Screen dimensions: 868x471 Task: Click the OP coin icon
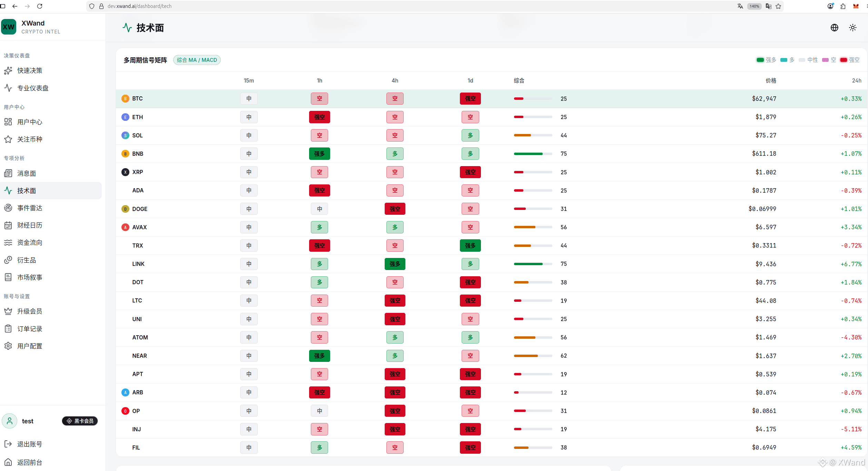(125, 411)
